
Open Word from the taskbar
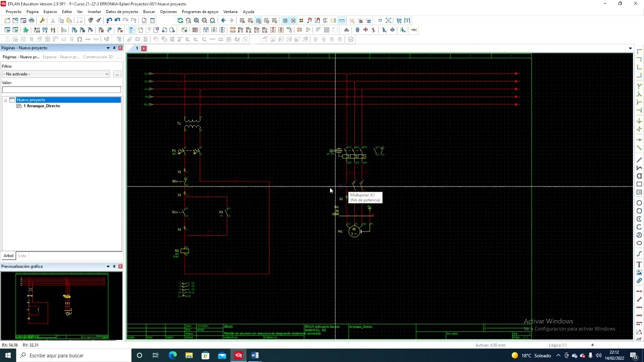click(x=255, y=355)
